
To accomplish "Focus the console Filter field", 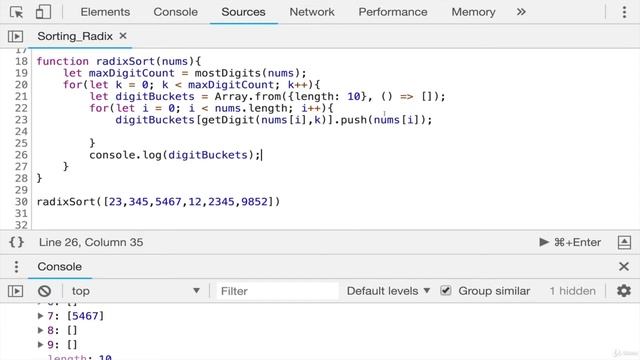I will 278,291.
